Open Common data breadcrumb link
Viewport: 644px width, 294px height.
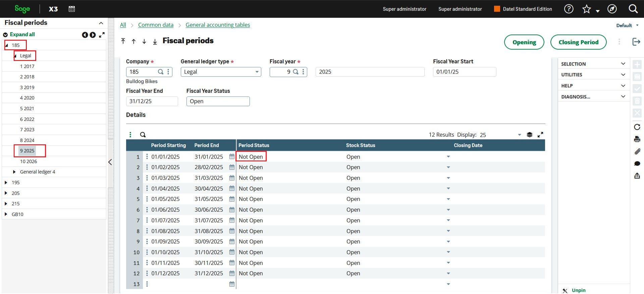156,25
